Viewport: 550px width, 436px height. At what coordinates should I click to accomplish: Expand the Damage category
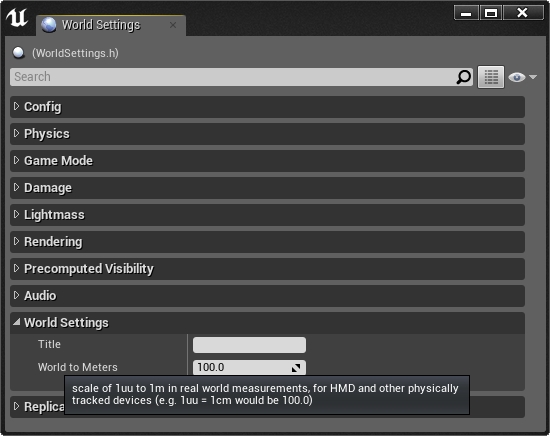(x=267, y=188)
